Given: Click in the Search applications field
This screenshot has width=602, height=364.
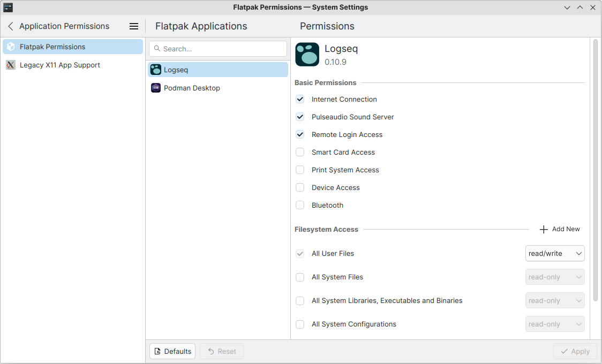Looking at the screenshot, I should coord(218,49).
